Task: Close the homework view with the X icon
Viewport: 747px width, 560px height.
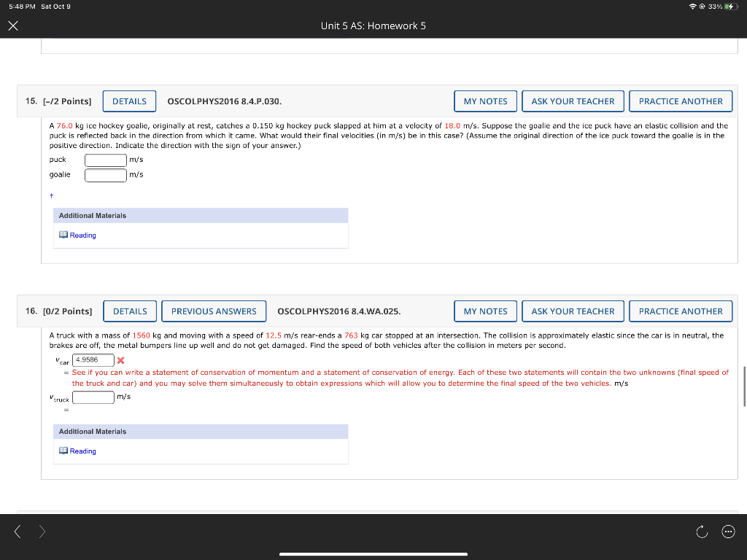Action: pos(13,26)
